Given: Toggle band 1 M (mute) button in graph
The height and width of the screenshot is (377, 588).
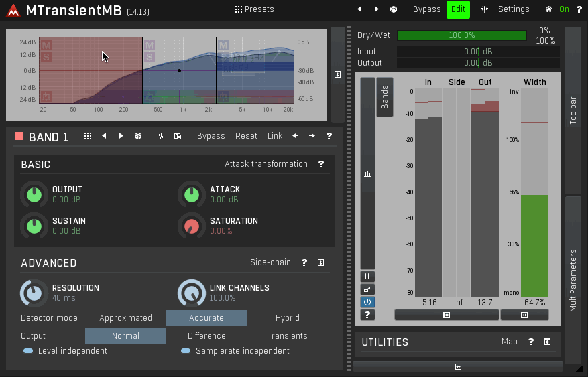Looking at the screenshot, I should tap(46, 46).
